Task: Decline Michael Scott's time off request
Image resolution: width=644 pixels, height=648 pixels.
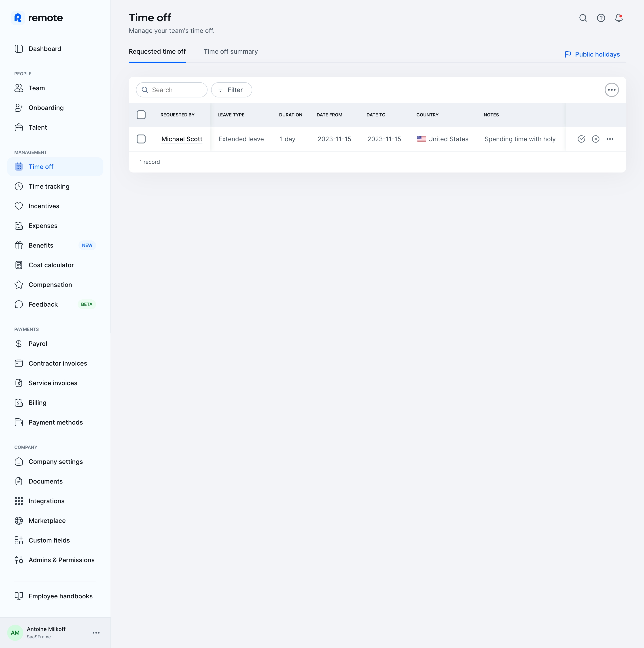Action: [595, 139]
